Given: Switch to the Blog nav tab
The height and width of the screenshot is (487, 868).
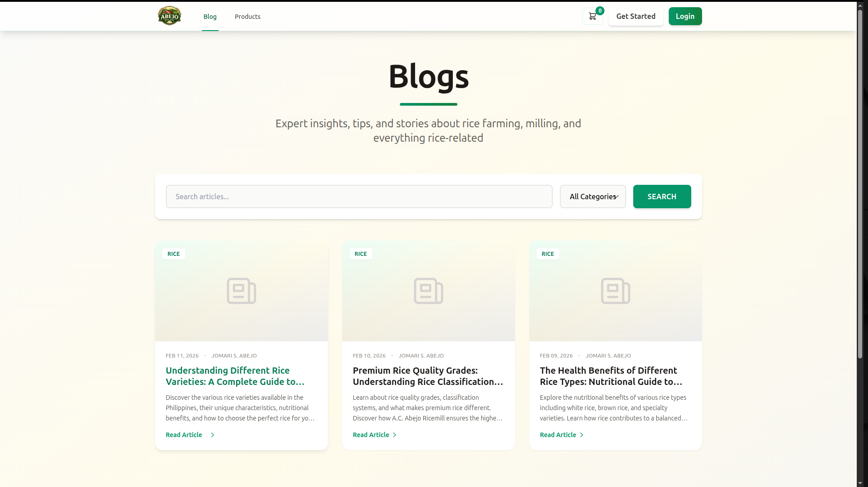Looking at the screenshot, I should 210,17.
